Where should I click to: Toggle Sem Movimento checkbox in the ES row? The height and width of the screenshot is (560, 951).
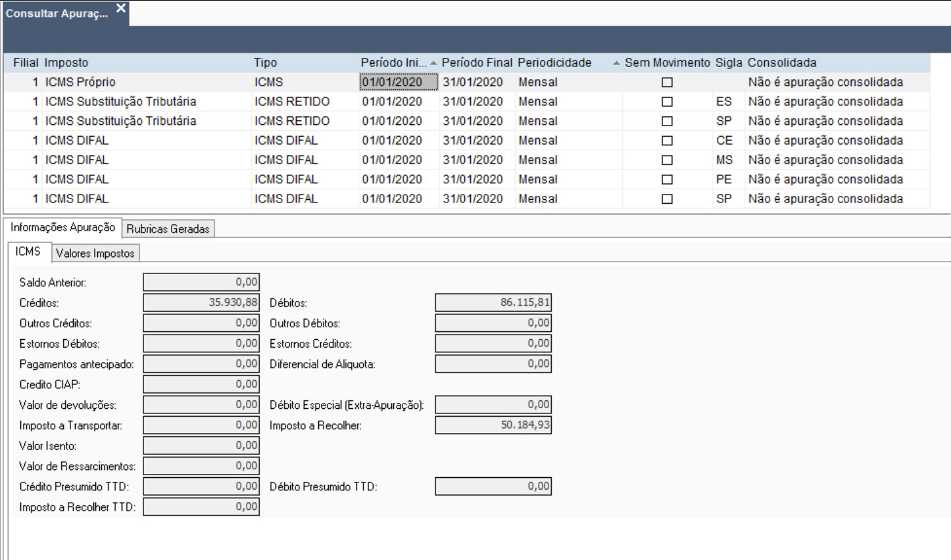point(667,102)
